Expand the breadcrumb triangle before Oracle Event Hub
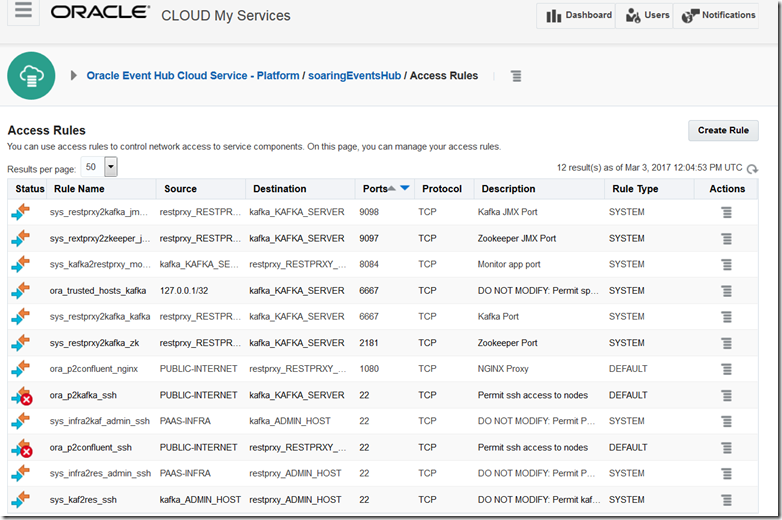Image resolution: width=782 pixels, height=520 pixels. click(74, 76)
